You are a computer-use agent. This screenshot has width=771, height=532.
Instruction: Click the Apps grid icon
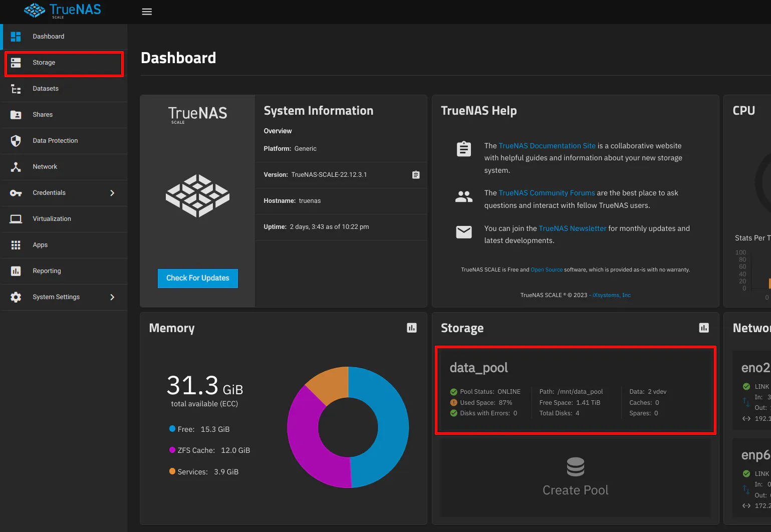coord(16,245)
